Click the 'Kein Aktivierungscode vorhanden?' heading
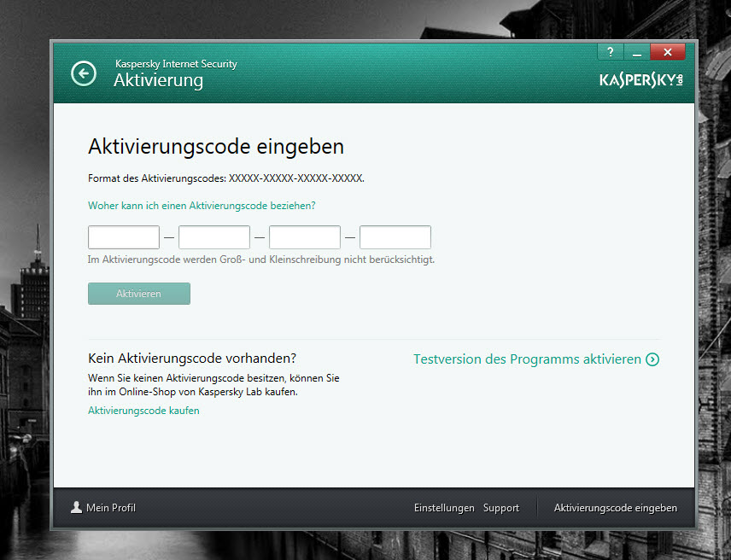 192,359
